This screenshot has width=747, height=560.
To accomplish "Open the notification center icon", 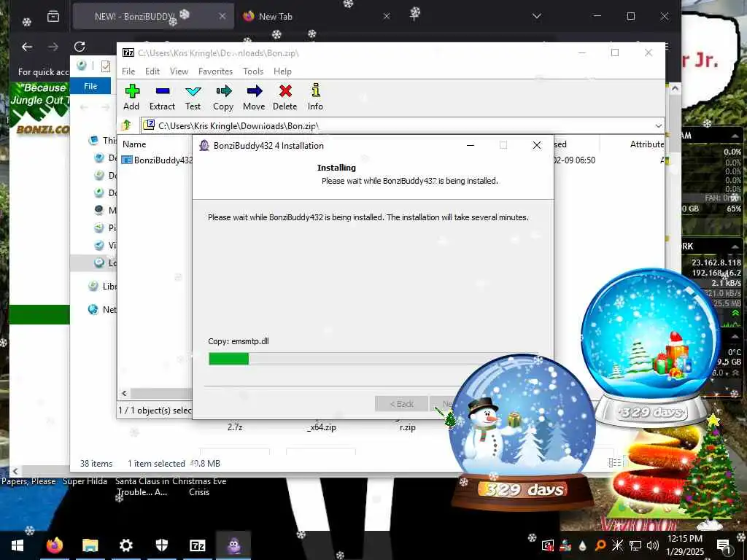I will tap(724, 545).
